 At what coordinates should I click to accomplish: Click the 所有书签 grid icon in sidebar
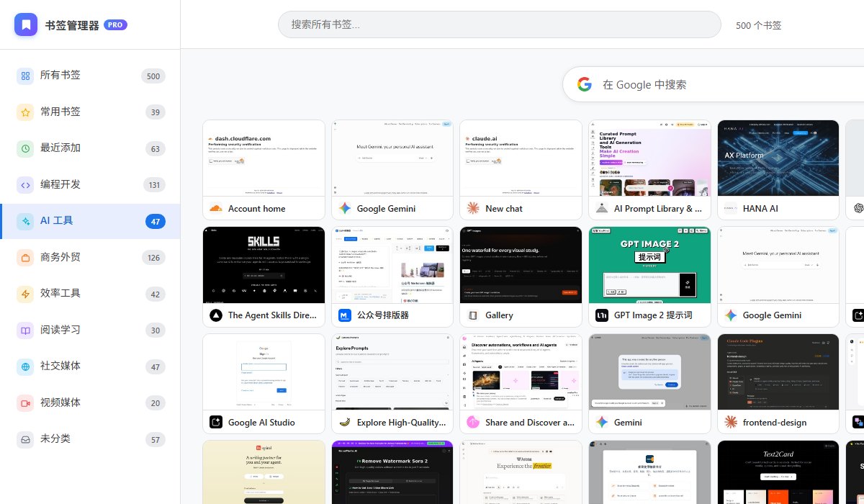click(25, 76)
